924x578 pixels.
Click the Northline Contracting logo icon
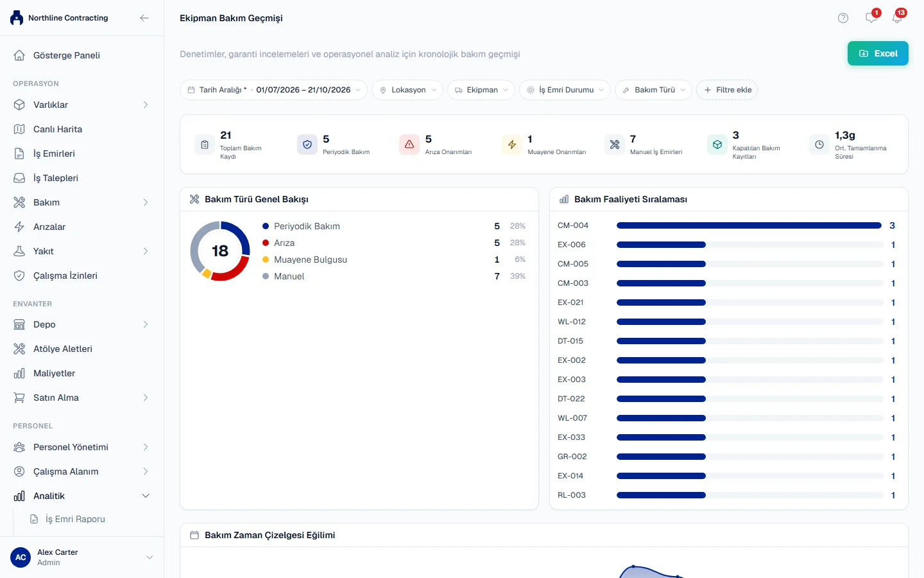pos(17,18)
